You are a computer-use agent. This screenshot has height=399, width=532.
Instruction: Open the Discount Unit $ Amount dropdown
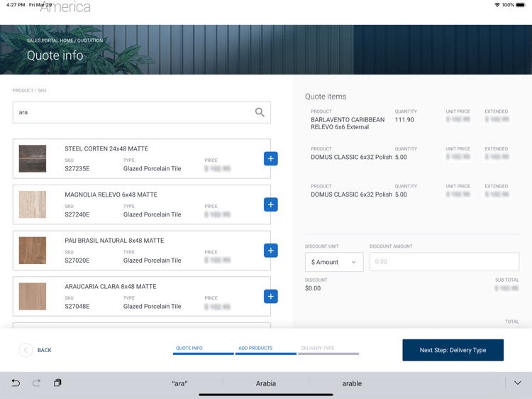pos(334,262)
